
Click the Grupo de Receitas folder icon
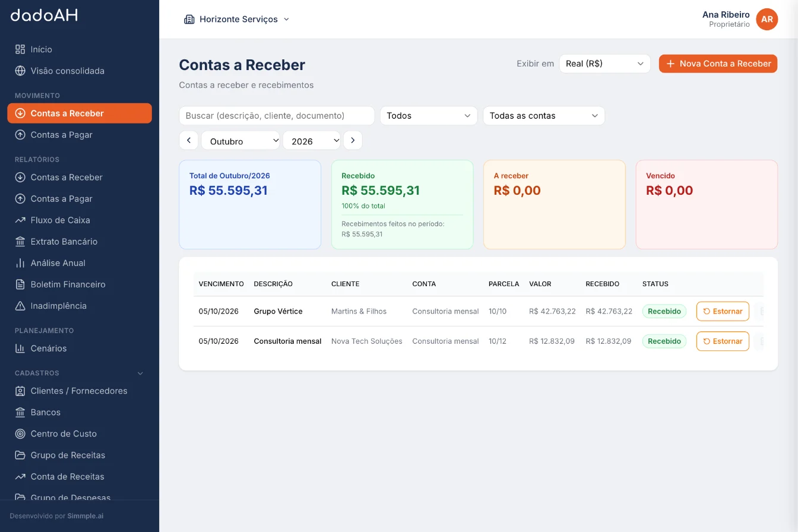(20, 455)
